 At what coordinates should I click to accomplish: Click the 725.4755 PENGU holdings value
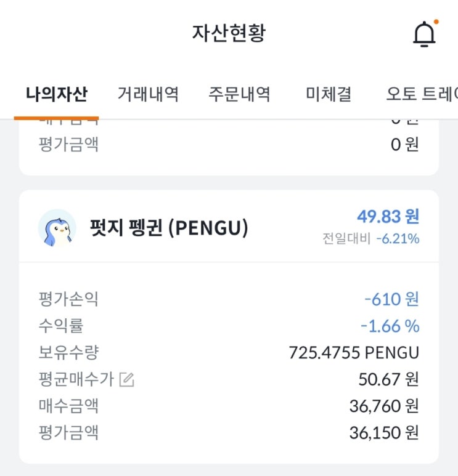coord(354,353)
